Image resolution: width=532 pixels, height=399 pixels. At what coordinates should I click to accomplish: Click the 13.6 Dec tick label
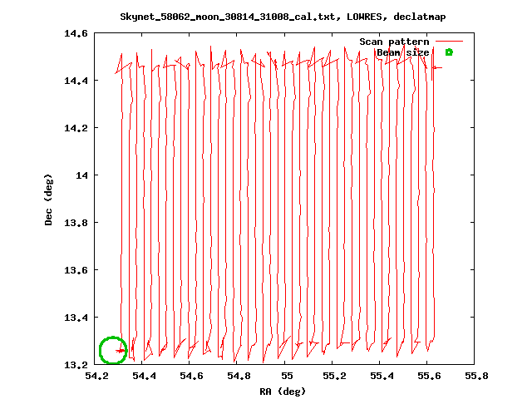[76, 270]
